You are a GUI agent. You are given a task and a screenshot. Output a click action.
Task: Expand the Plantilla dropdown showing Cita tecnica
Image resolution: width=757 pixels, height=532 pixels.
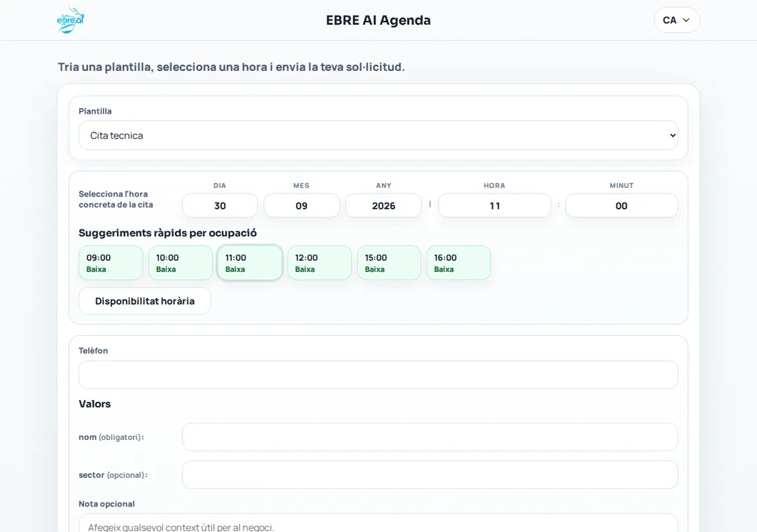[378, 135]
